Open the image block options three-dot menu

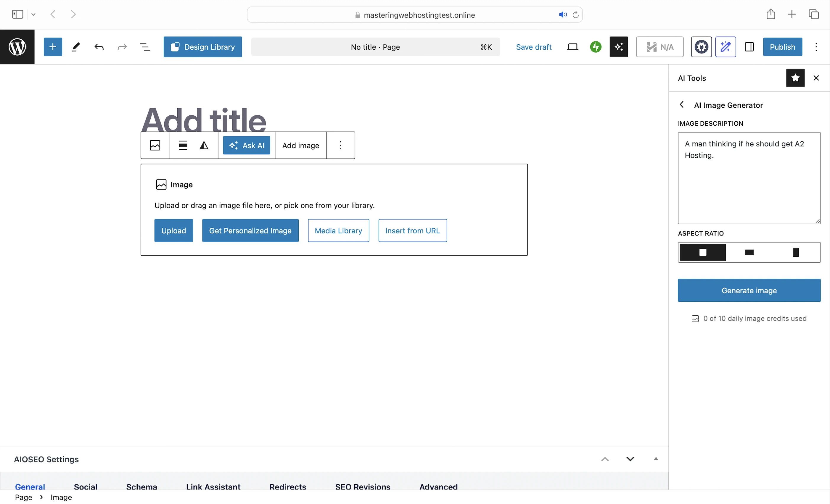(340, 146)
